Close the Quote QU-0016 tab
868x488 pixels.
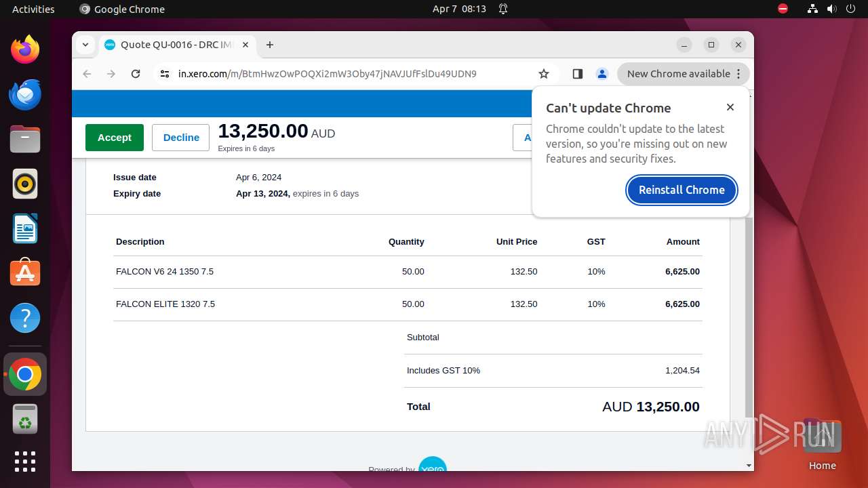click(245, 45)
